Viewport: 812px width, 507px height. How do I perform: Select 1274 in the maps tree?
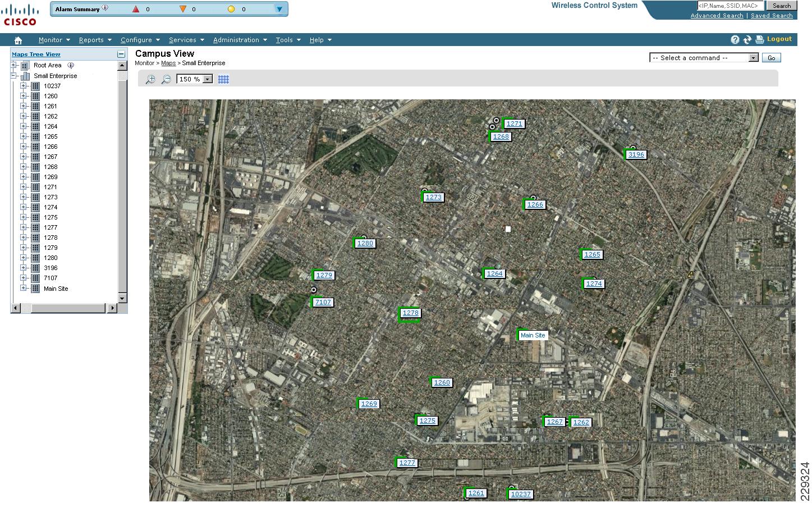[x=51, y=207]
